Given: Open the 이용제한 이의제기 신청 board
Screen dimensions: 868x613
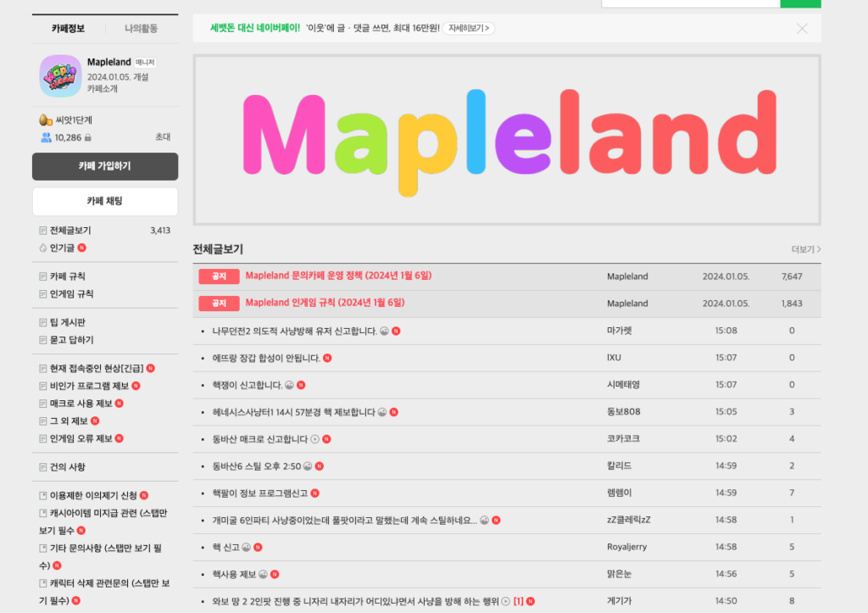Looking at the screenshot, I should [x=93, y=496].
